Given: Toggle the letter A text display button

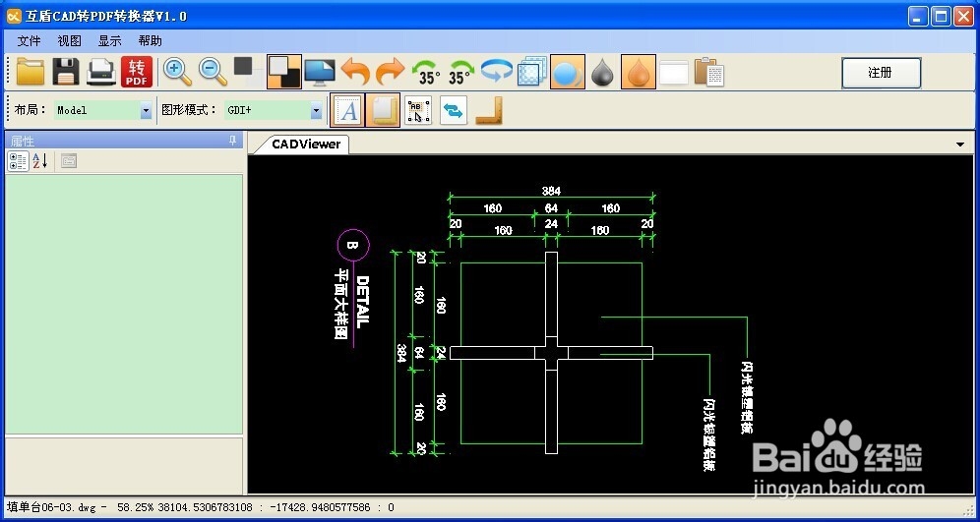Looking at the screenshot, I should (347, 110).
